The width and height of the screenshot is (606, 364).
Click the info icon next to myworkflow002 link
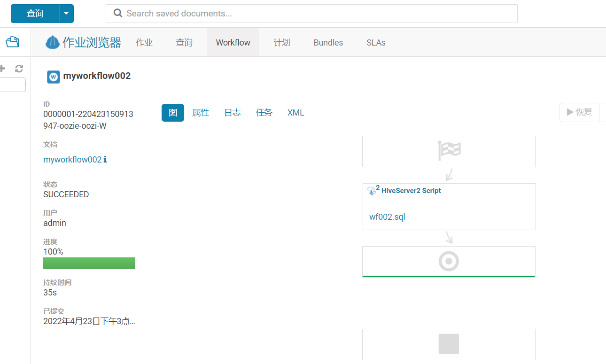[x=105, y=159]
